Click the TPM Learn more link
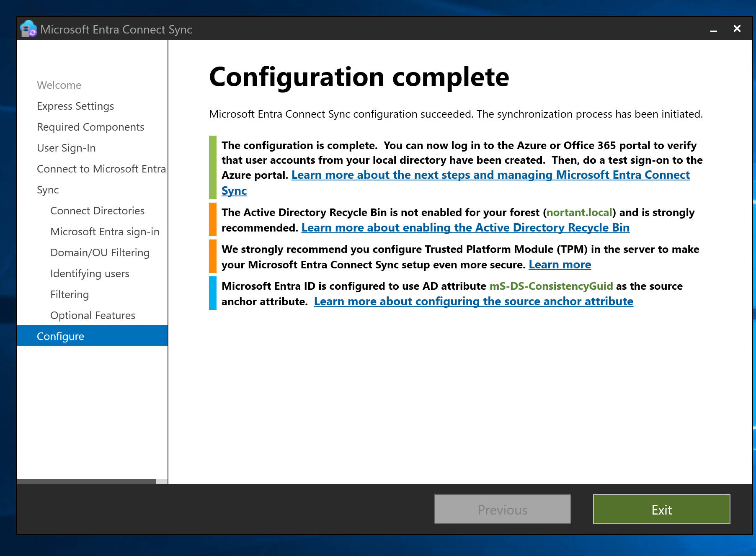This screenshot has width=756, height=556. coord(560,265)
